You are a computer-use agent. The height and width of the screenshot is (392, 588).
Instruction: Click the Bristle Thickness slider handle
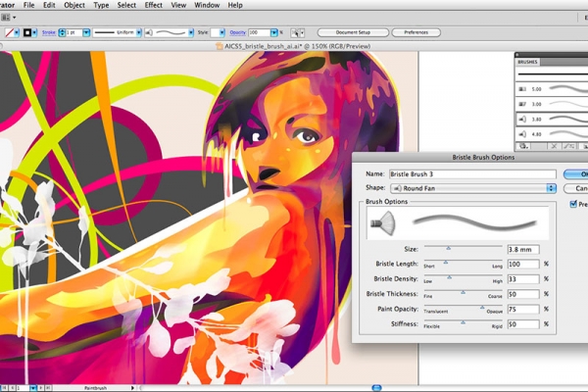click(464, 292)
